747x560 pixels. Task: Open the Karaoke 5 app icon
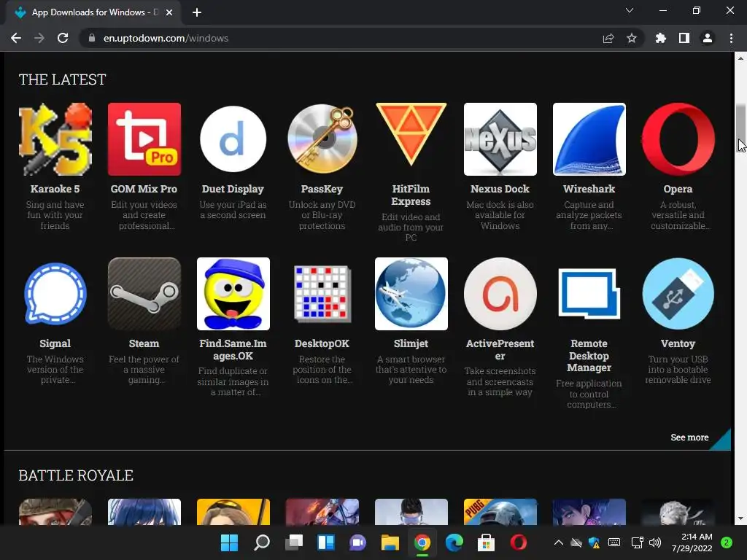pyautogui.click(x=55, y=139)
